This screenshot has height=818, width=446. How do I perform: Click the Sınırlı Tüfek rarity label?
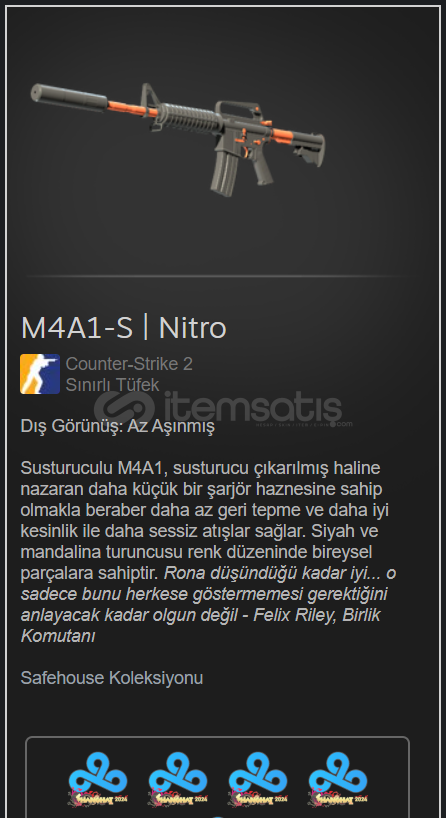[112, 385]
